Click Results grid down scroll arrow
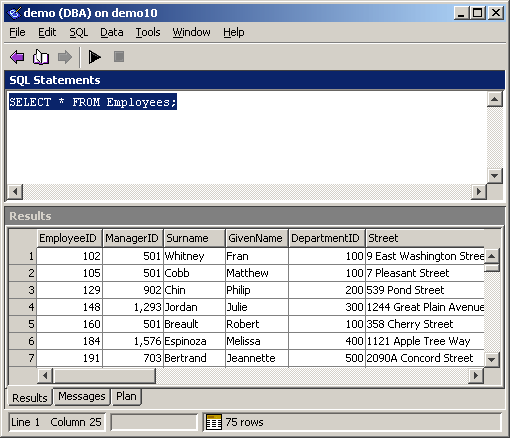510x438 pixels. tap(492, 360)
